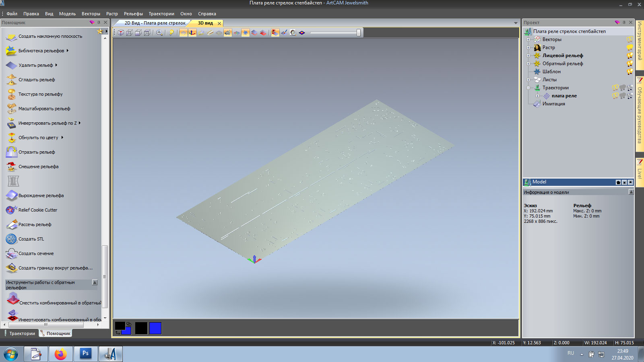This screenshot has height=362, width=644.
Task: Click the Scale relief icon
Action: (12, 109)
